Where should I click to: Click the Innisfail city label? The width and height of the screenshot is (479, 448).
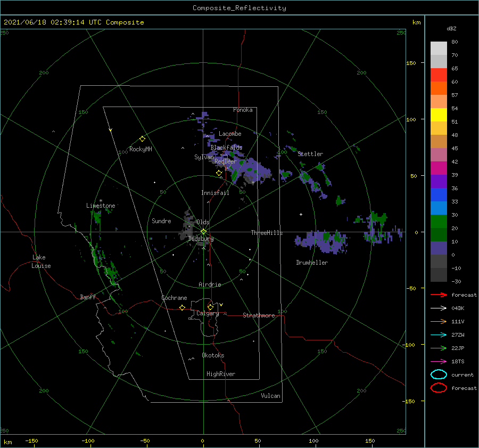[x=215, y=193]
